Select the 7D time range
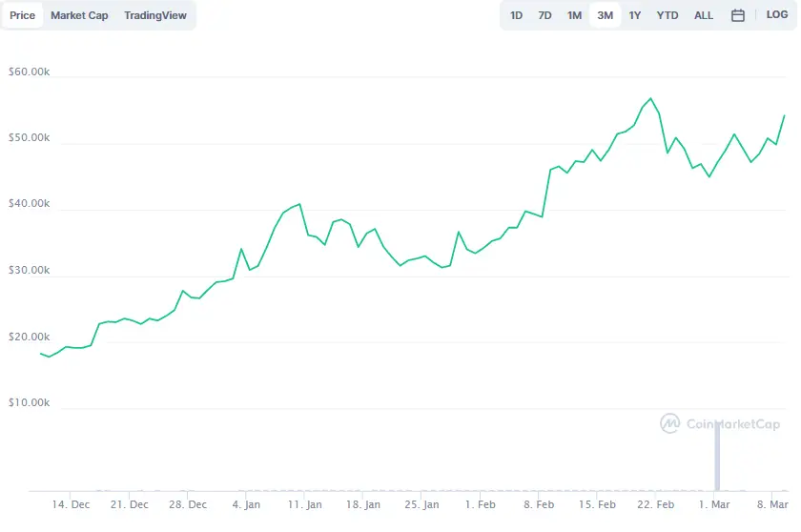The width and height of the screenshot is (801, 532). pyautogui.click(x=544, y=15)
